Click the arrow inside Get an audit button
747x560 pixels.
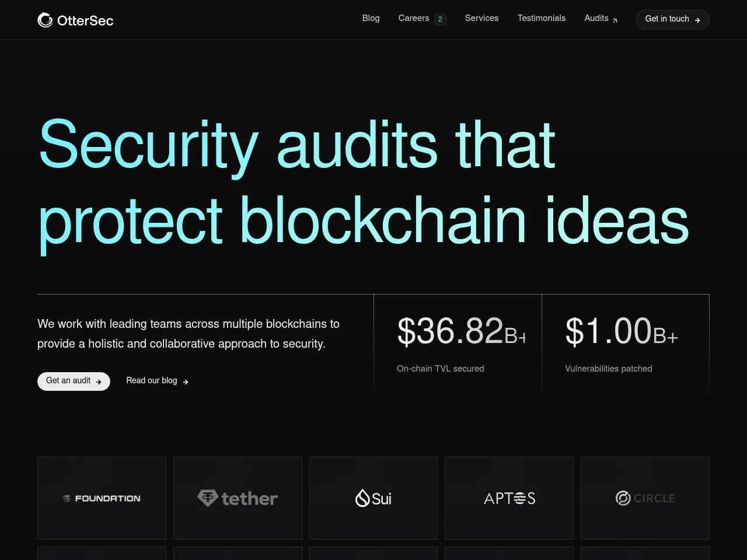[97, 381]
